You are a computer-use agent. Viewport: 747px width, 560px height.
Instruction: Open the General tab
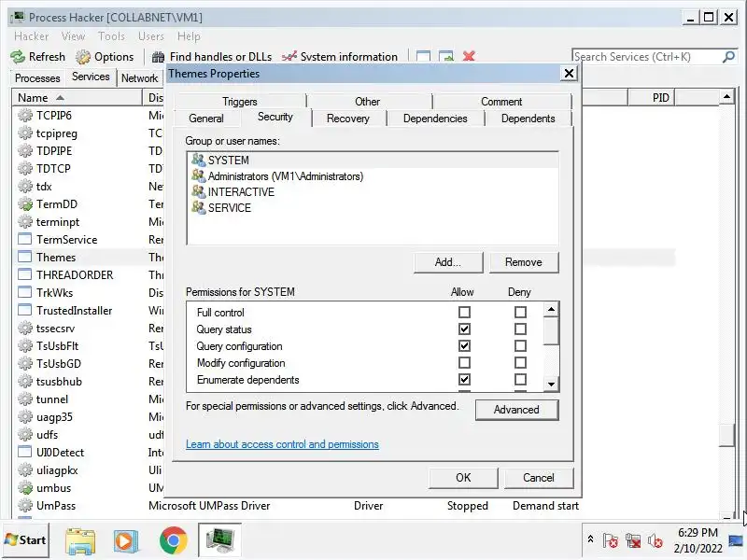(206, 119)
